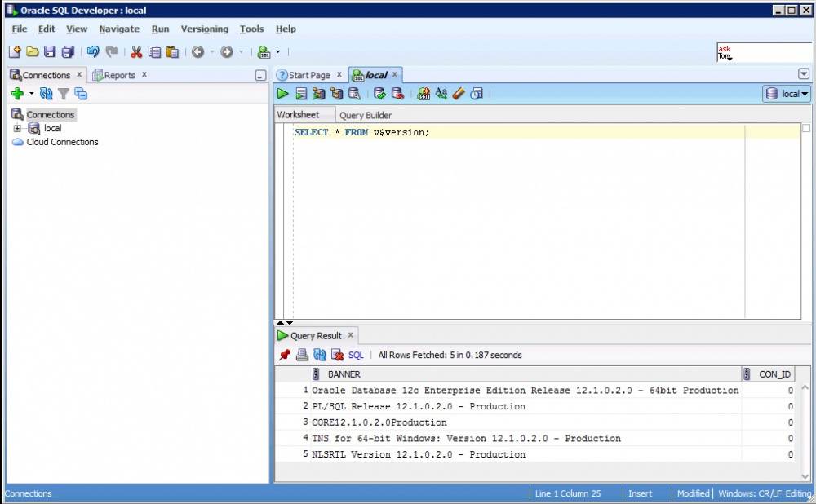Click the Paste clipboard icon
Image resolution: width=816 pixels, height=504 pixels.
(x=172, y=51)
